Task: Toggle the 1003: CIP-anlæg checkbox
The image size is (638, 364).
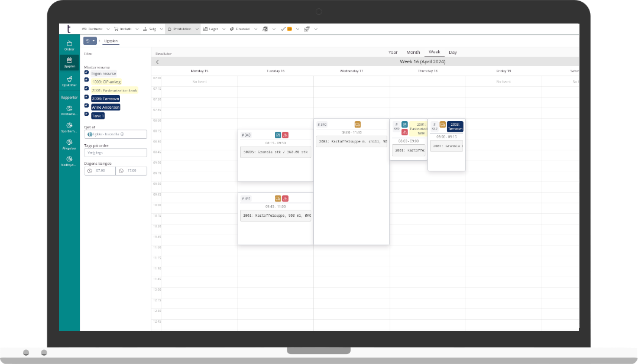Action: click(87, 80)
